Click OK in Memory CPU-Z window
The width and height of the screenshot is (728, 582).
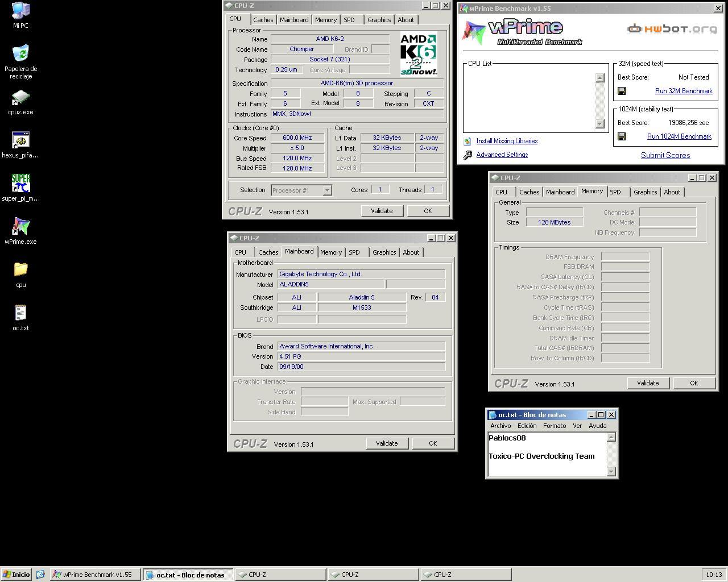point(694,383)
